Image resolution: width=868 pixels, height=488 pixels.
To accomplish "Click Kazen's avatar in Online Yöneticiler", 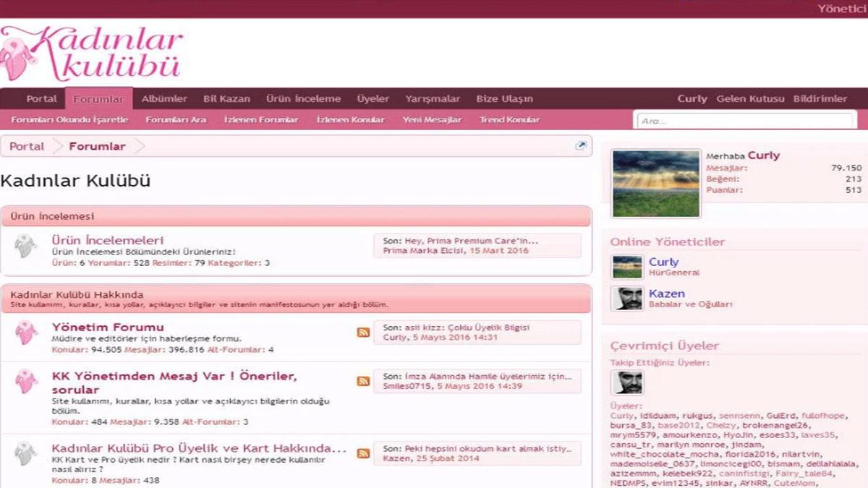I will pos(626,299).
